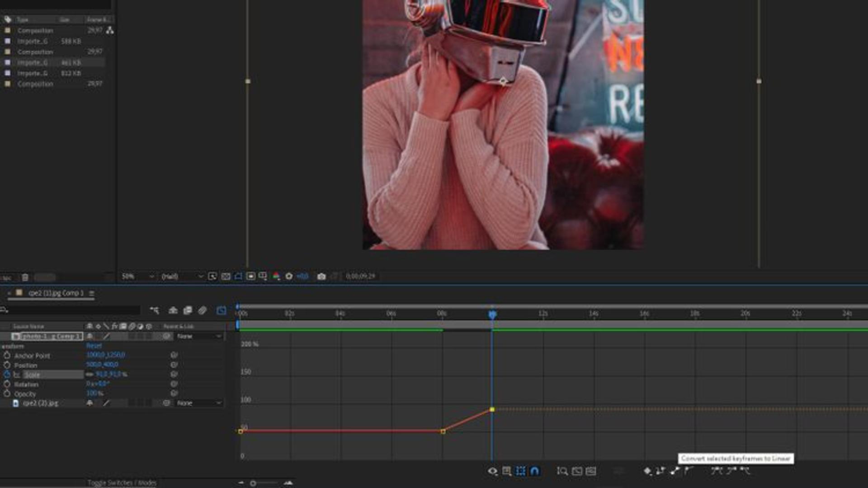Screen dimensions: 868x488
Task: Toggle the Scale property stopwatch
Action: (x=7, y=375)
